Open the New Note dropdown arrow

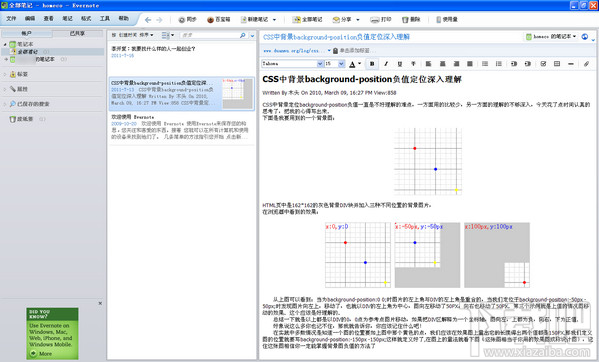[x=274, y=20]
